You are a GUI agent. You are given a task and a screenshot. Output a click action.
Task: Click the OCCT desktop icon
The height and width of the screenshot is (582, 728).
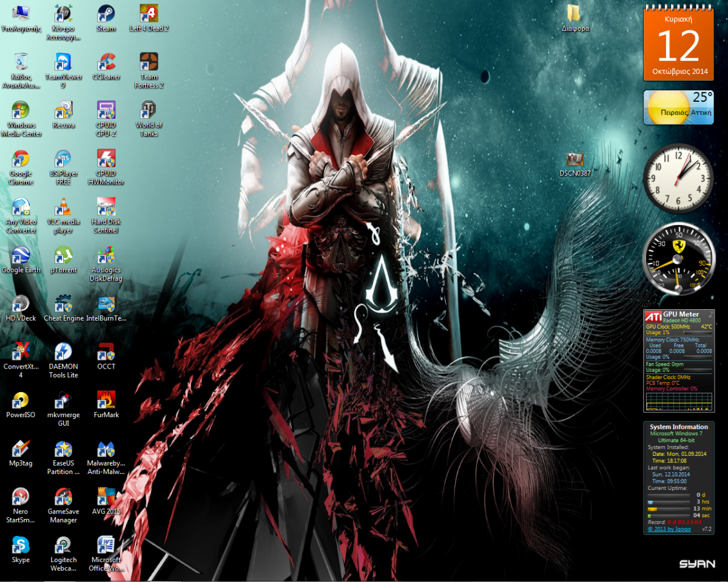coord(106,357)
